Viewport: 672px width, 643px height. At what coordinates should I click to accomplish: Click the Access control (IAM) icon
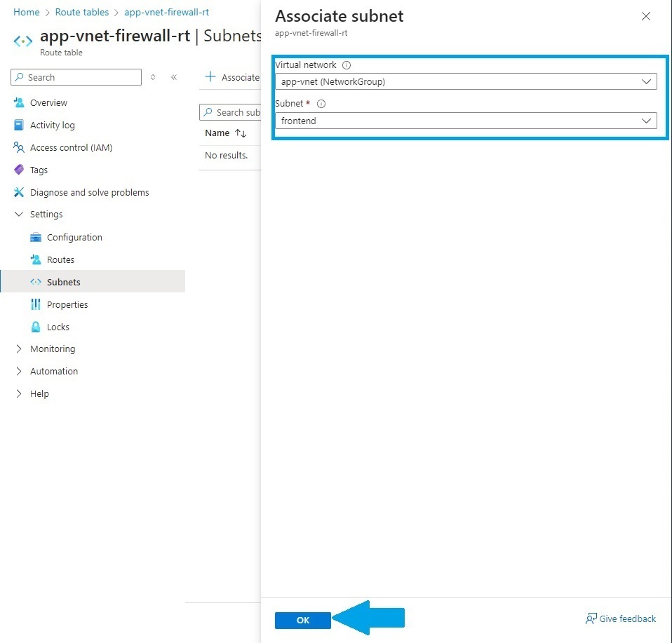19,148
